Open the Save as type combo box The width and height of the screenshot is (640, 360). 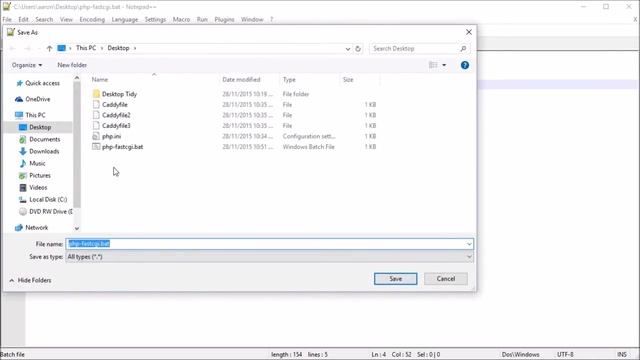[x=269, y=257]
